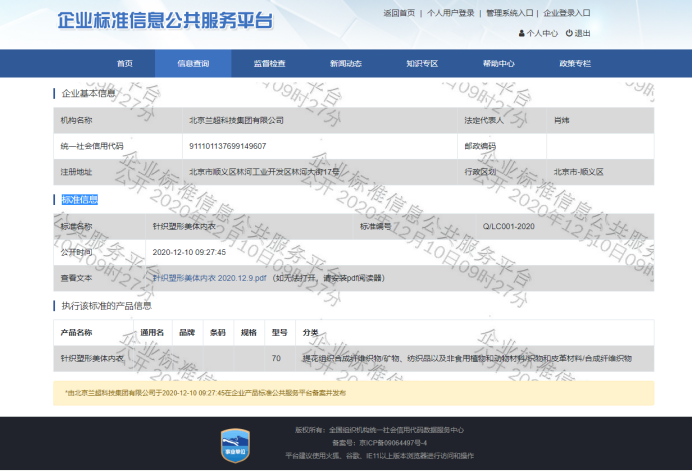This screenshot has width=692, height=474.
Task: Click the 注册地址 label cell
Action: coord(118,172)
